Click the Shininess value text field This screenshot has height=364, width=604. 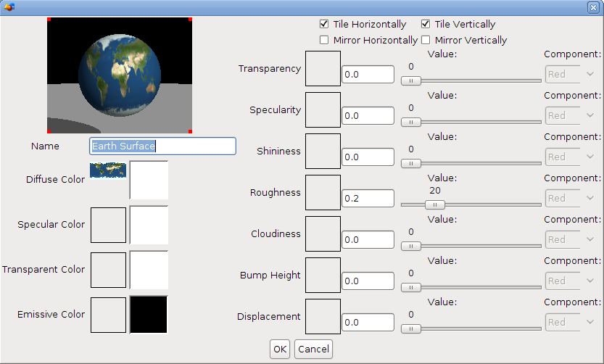(368, 157)
